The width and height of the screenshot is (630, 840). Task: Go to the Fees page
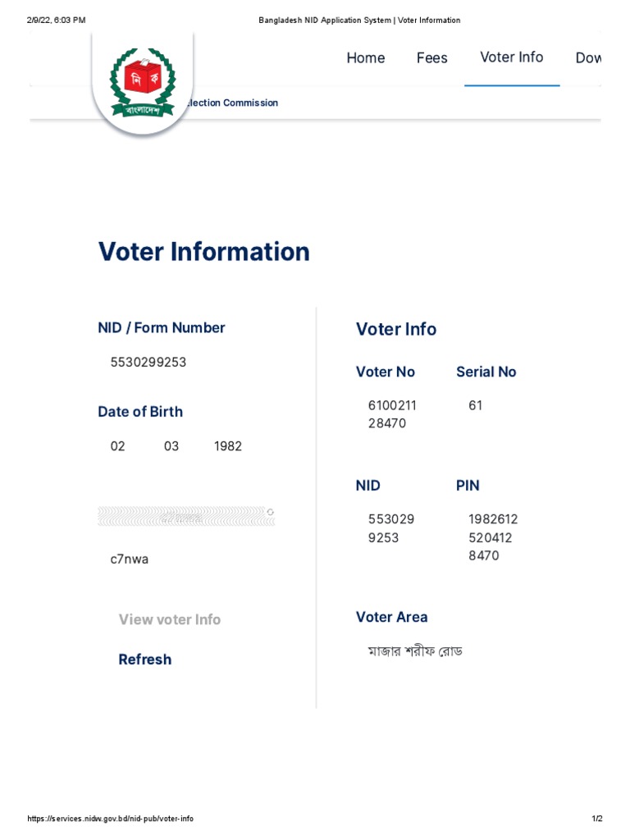click(x=432, y=58)
